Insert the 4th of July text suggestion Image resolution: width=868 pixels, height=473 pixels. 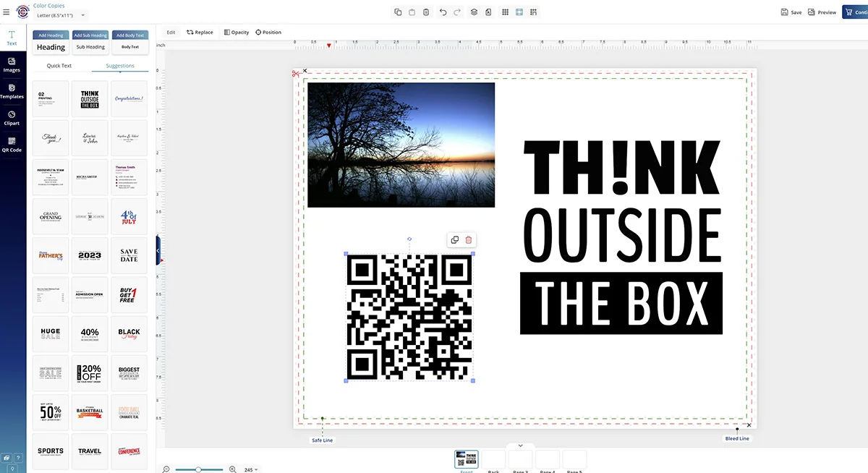click(129, 216)
